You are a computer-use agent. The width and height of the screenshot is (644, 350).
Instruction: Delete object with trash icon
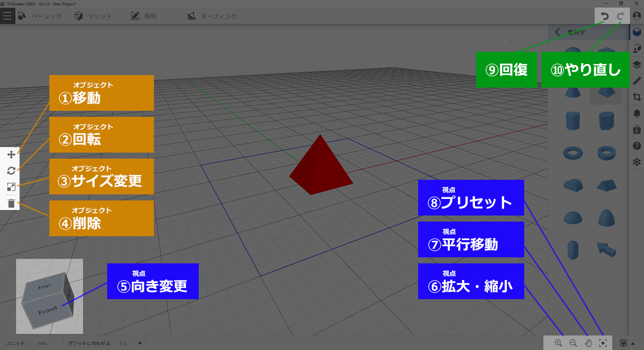click(x=11, y=203)
